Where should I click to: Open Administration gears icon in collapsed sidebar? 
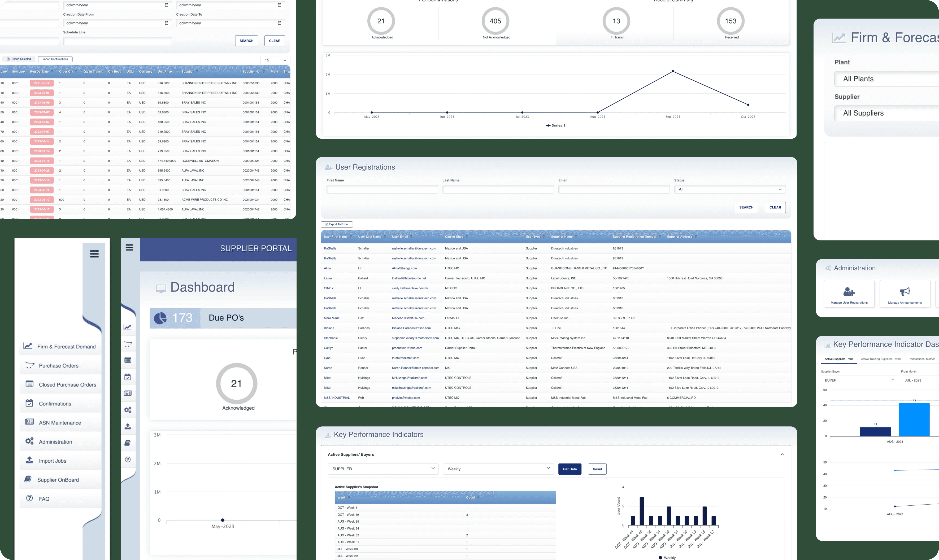pos(128,410)
